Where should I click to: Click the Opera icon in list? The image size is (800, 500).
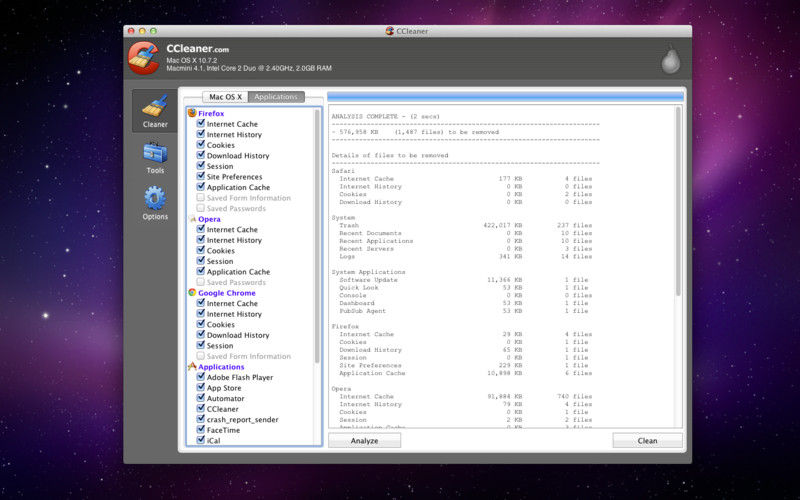point(192,219)
